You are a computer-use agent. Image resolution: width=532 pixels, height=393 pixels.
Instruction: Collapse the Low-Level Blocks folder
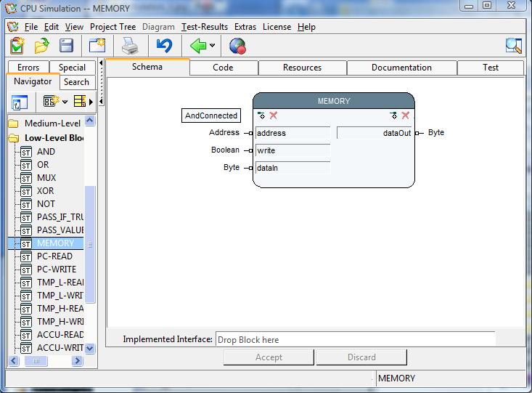coord(13,138)
